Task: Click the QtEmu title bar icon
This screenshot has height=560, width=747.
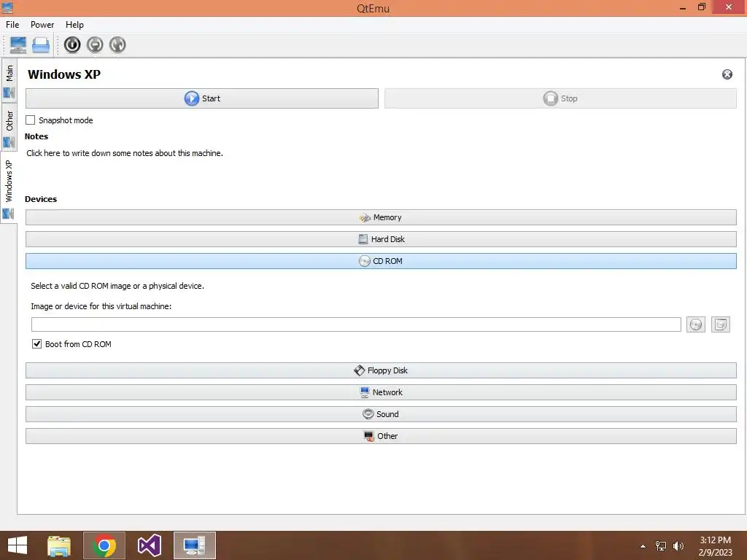Action: tap(7, 7)
